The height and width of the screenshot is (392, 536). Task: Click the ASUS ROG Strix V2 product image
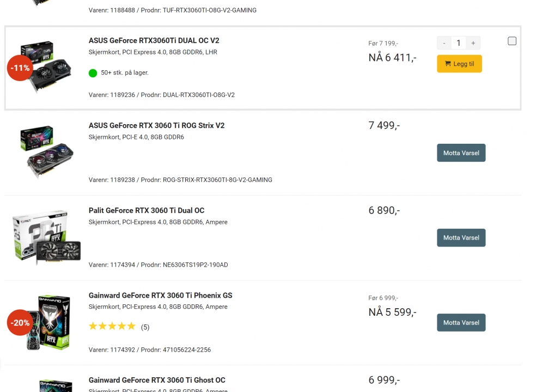coord(46,152)
